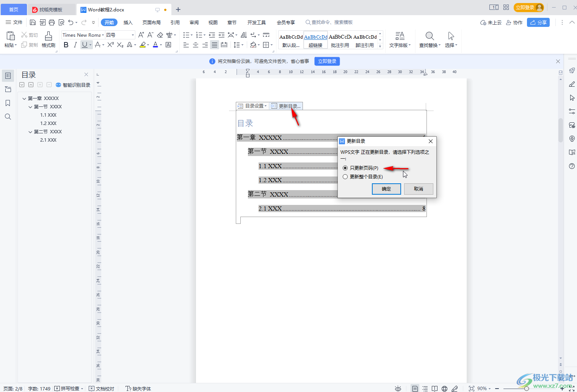
Task: Click 智能识别目录 link
Action: pyautogui.click(x=73, y=85)
